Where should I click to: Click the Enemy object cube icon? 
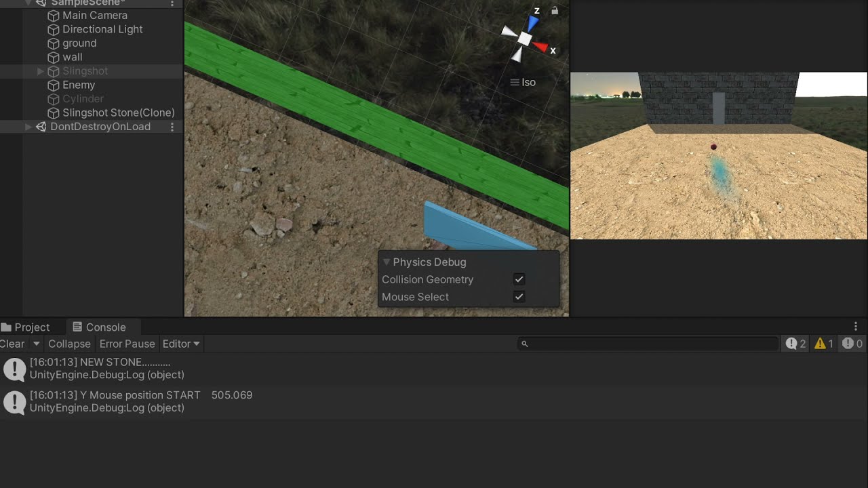click(x=54, y=85)
